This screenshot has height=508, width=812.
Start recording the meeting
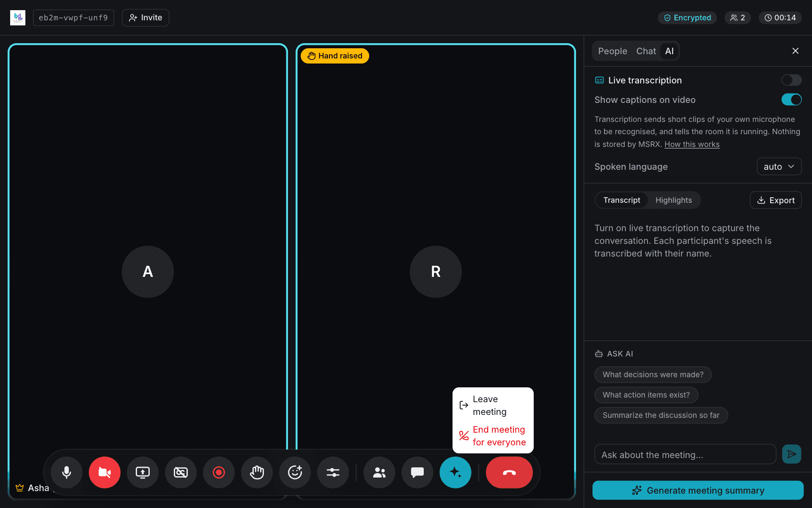pyautogui.click(x=219, y=472)
